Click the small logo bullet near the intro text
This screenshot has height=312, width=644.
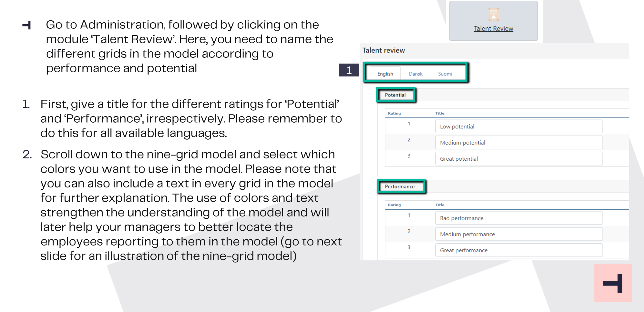[x=26, y=25]
